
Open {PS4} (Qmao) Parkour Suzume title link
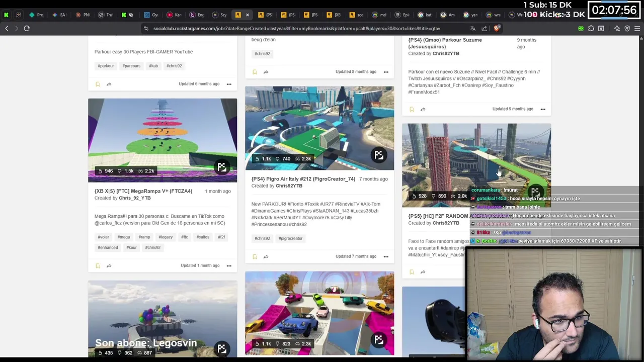pos(445,43)
